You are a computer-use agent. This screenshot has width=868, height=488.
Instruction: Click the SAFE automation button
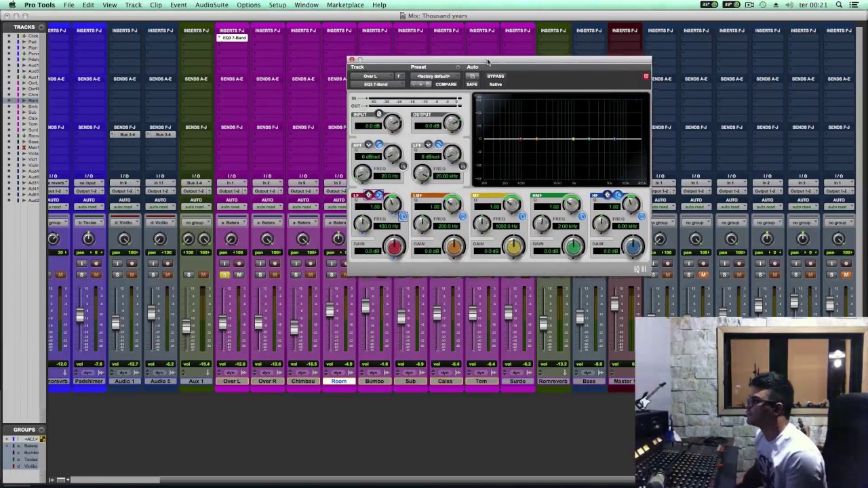472,84
